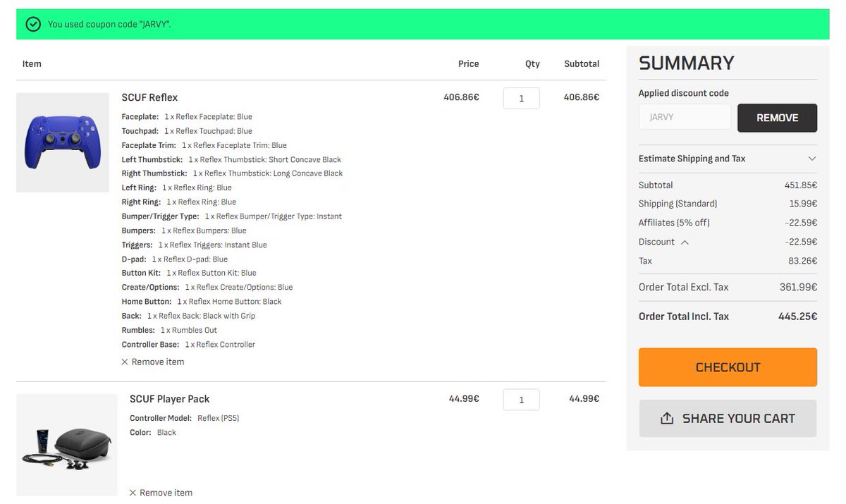Click the green success checkmark icon
Image resolution: width=846 pixels, height=504 pixels.
pos(32,24)
